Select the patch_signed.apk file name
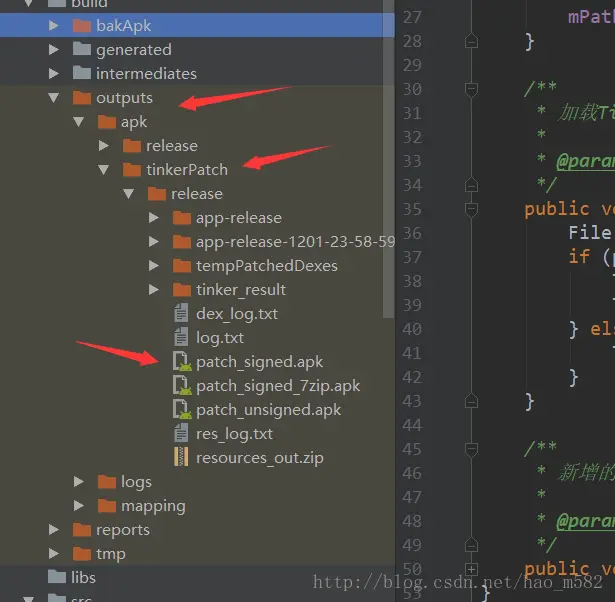615x602 pixels. tap(260, 362)
